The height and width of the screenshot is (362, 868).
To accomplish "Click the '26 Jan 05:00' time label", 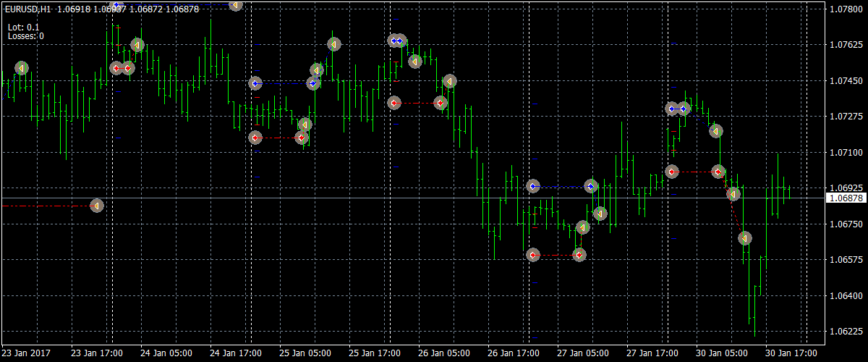I will [x=444, y=354].
